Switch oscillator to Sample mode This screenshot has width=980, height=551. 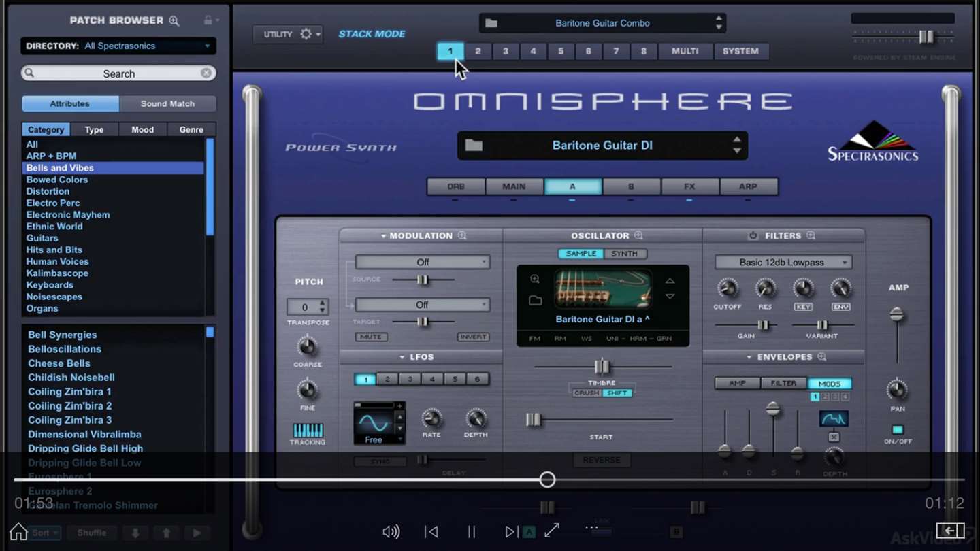tap(581, 254)
